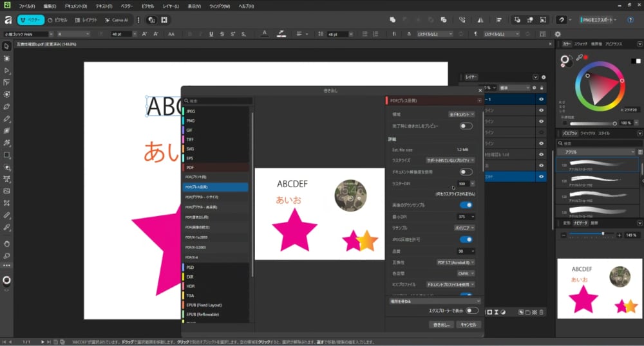Select the Pencil tool
Viewport: 644px width, 346px height.
tap(6, 118)
